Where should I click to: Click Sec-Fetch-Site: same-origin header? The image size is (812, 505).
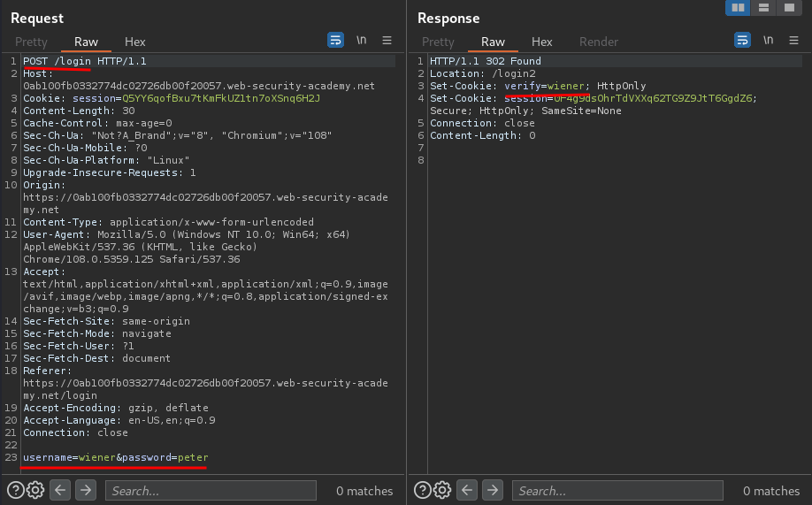pyautogui.click(x=106, y=321)
